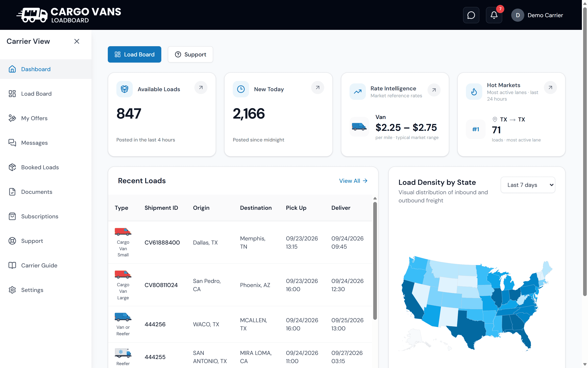
Task: Open Hot Markets card arrow
Action: point(550,88)
